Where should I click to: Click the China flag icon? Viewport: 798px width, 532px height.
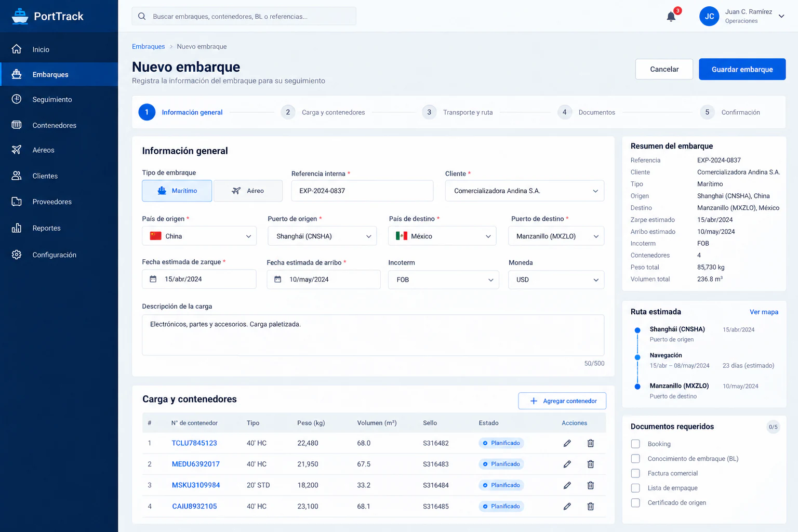pos(155,236)
